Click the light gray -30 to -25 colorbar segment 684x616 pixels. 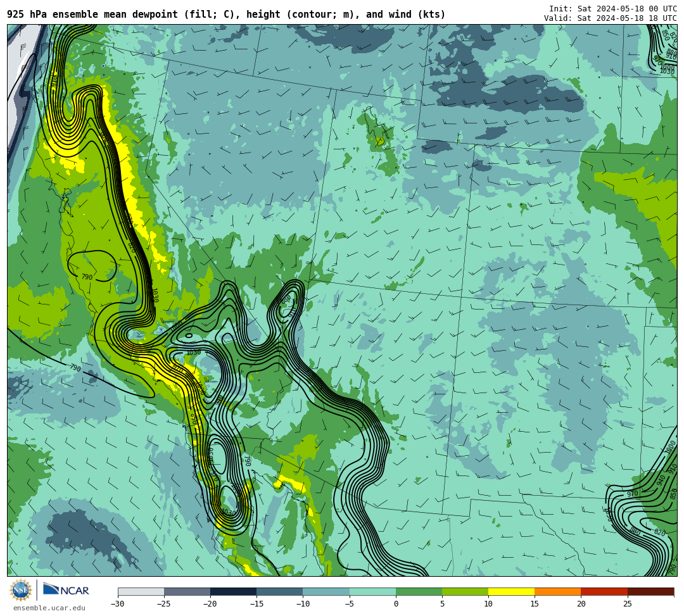coord(141,591)
